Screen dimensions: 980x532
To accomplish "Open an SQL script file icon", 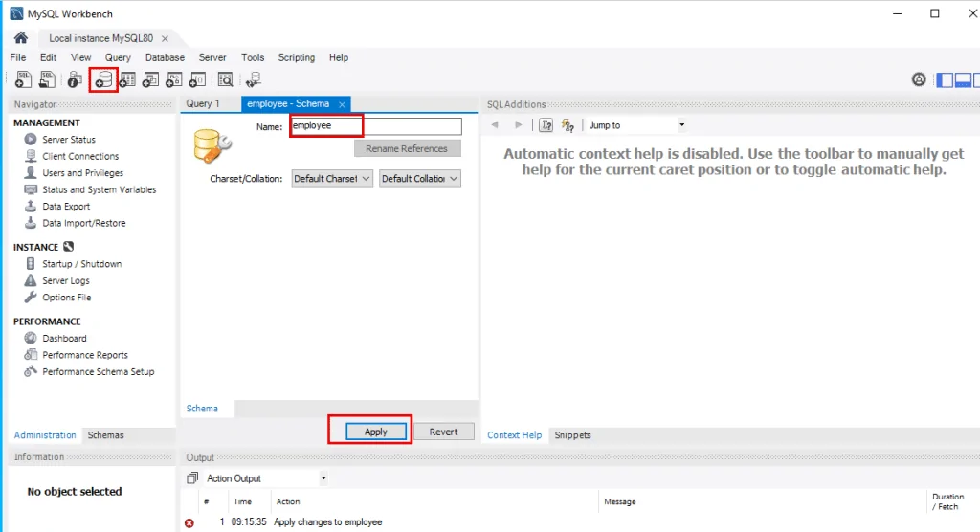I will [47, 79].
